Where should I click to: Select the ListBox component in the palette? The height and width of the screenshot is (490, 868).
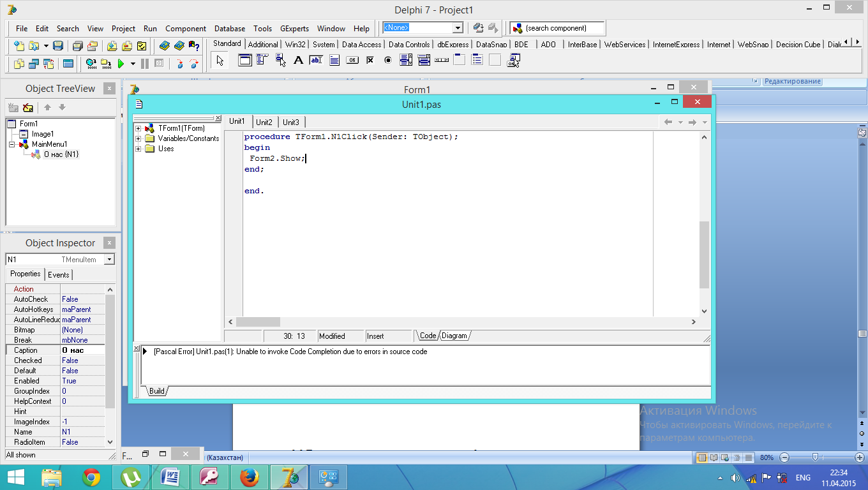click(405, 61)
